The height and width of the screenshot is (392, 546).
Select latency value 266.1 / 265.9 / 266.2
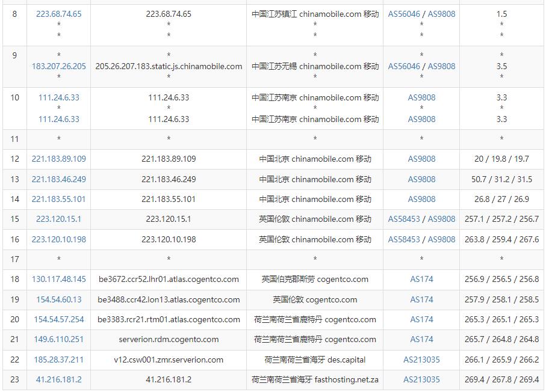[x=501, y=360]
